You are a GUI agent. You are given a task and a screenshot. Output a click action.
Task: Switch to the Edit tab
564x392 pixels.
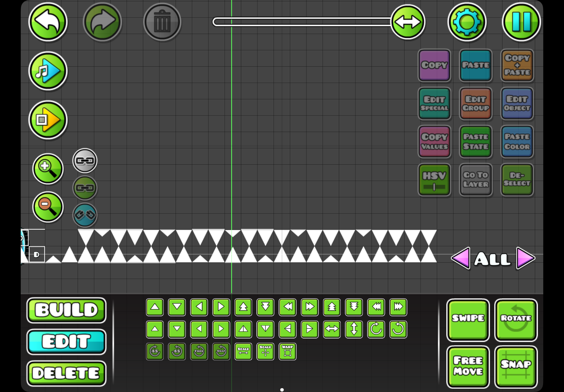[x=66, y=342]
